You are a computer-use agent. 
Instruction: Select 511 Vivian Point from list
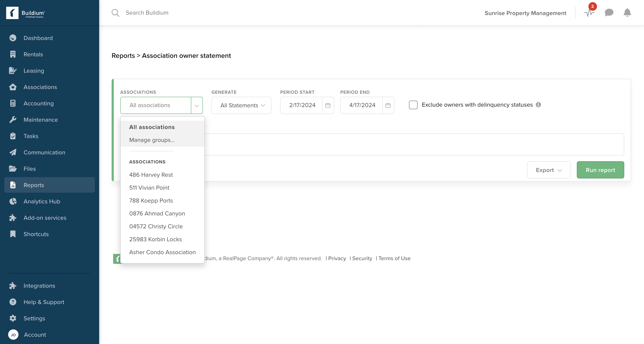click(x=149, y=187)
